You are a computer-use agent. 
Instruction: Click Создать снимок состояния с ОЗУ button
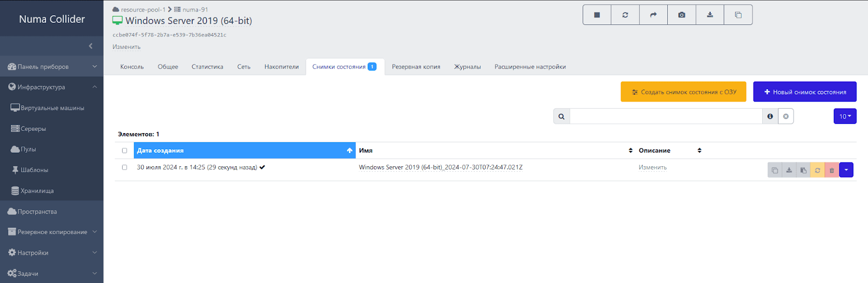(683, 92)
